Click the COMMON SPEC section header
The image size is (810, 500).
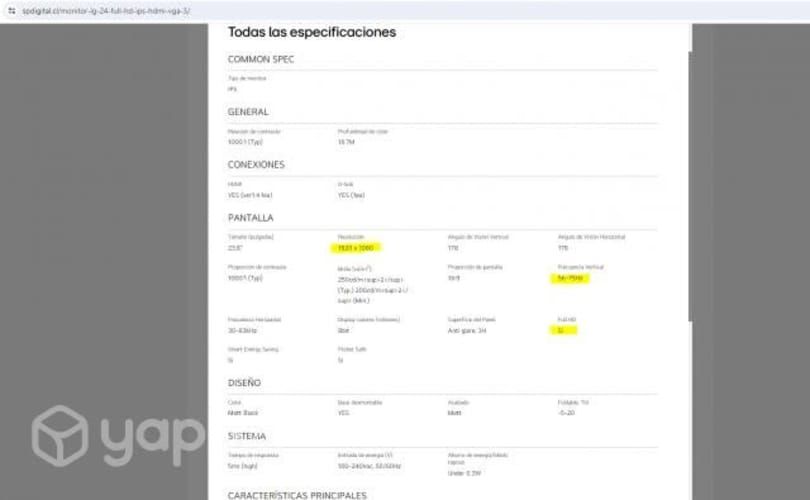tap(261, 60)
